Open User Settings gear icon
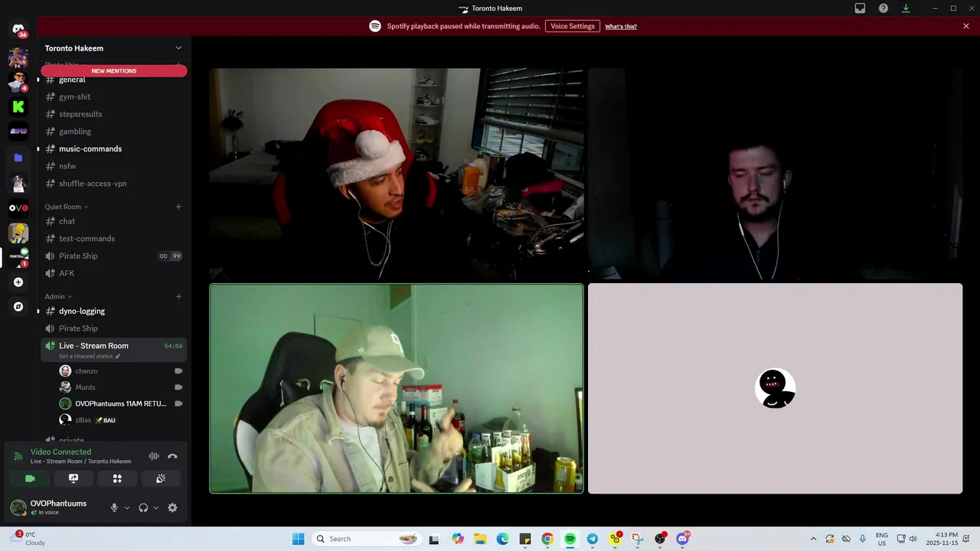This screenshot has width=980, height=551. (x=172, y=507)
